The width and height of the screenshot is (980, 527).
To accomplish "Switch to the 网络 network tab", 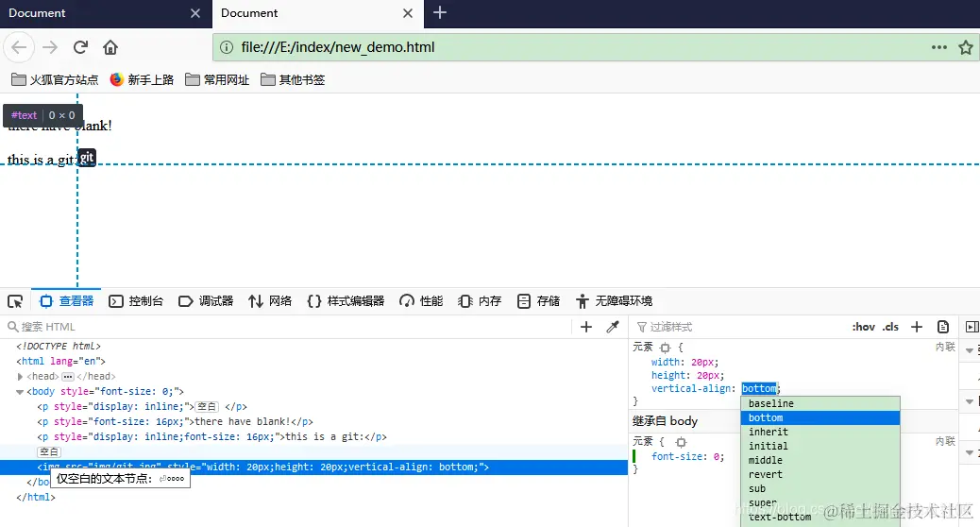I will [x=270, y=301].
